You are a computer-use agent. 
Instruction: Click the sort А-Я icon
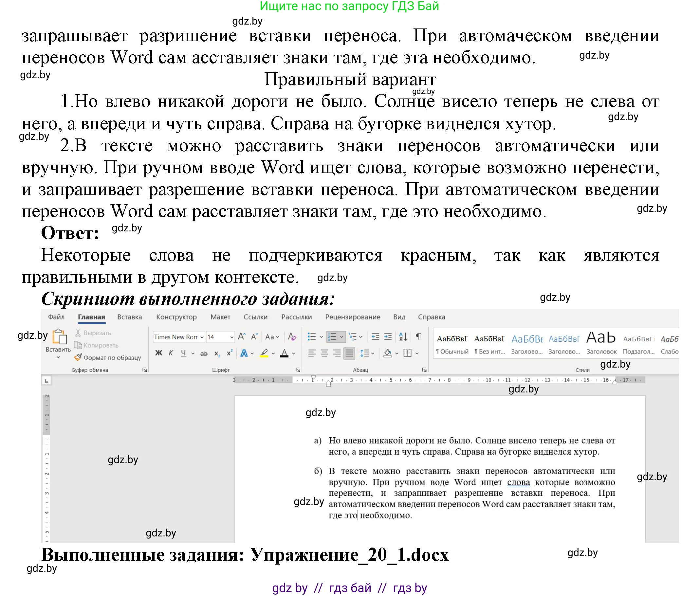(x=403, y=337)
